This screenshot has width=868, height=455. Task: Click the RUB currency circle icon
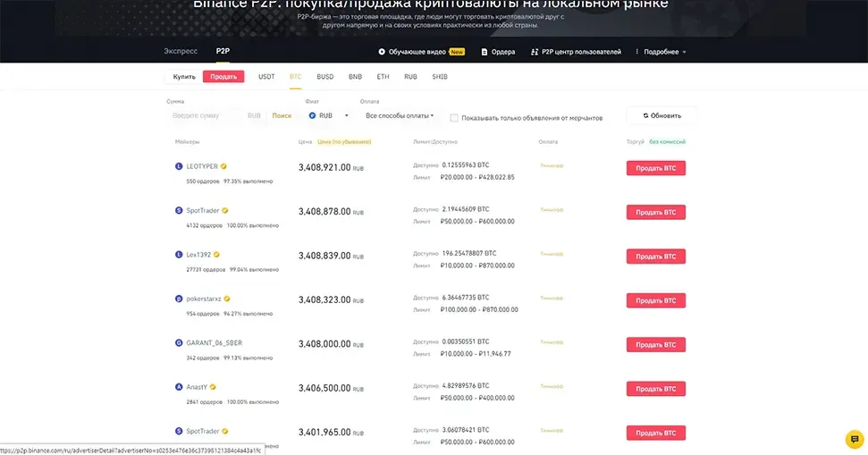point(312,115)
